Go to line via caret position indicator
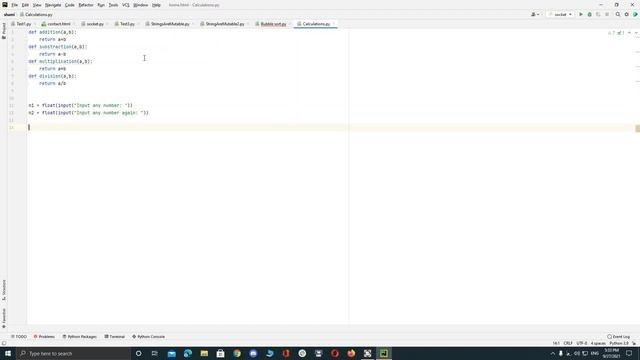The image size is (640, 360). click(x=556, y=343)
